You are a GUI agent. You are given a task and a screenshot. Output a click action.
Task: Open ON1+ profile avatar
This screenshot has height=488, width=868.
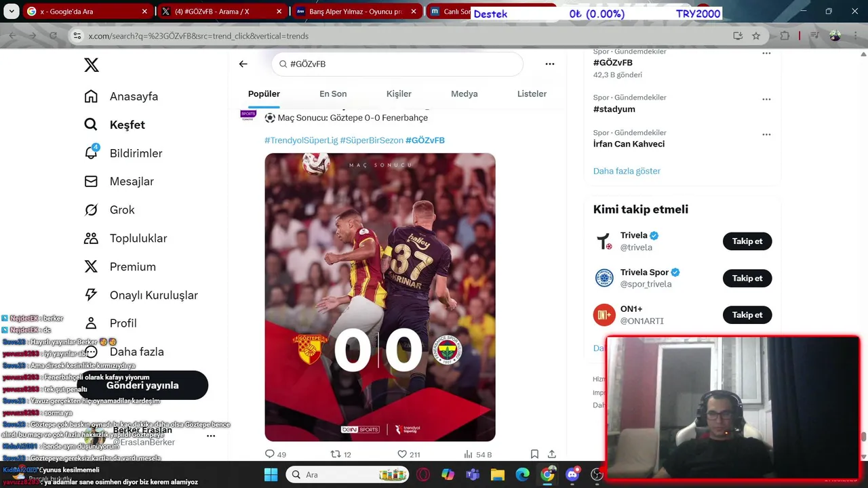[604, 314]
